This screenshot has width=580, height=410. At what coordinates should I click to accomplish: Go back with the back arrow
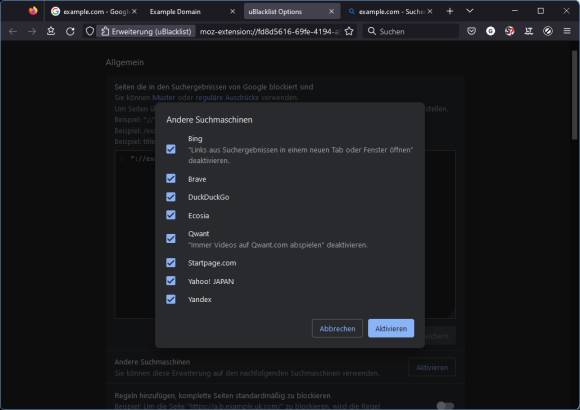[13, 31]
